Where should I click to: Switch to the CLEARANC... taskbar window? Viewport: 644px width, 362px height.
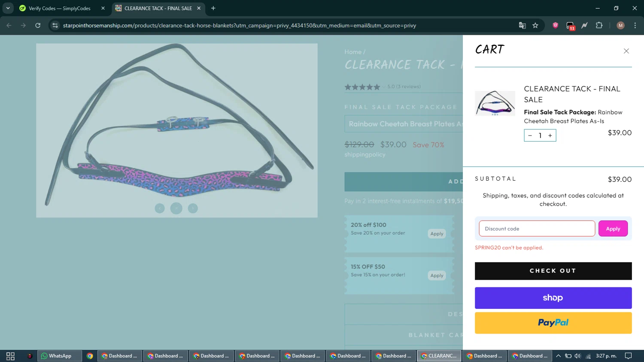click(439, 356)
